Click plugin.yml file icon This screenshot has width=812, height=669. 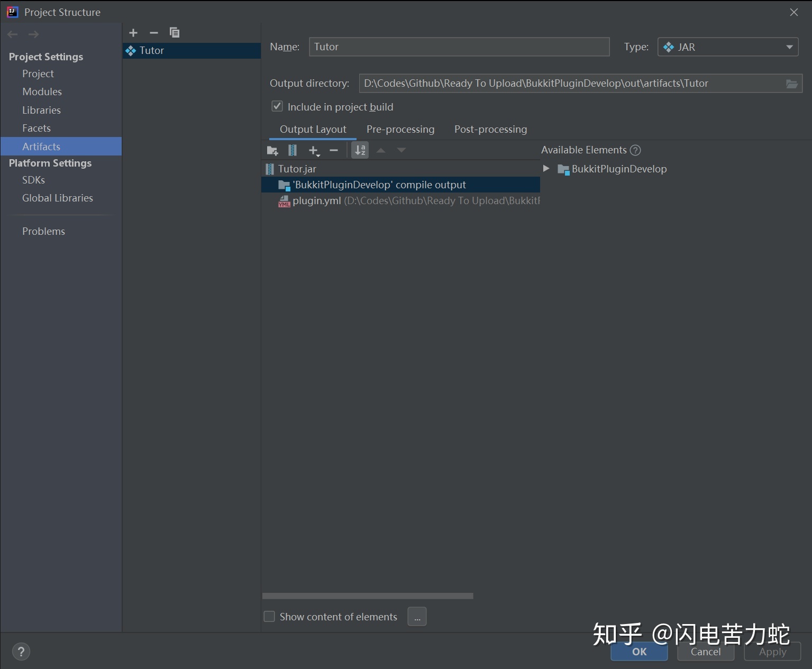(x=284, y=201)
